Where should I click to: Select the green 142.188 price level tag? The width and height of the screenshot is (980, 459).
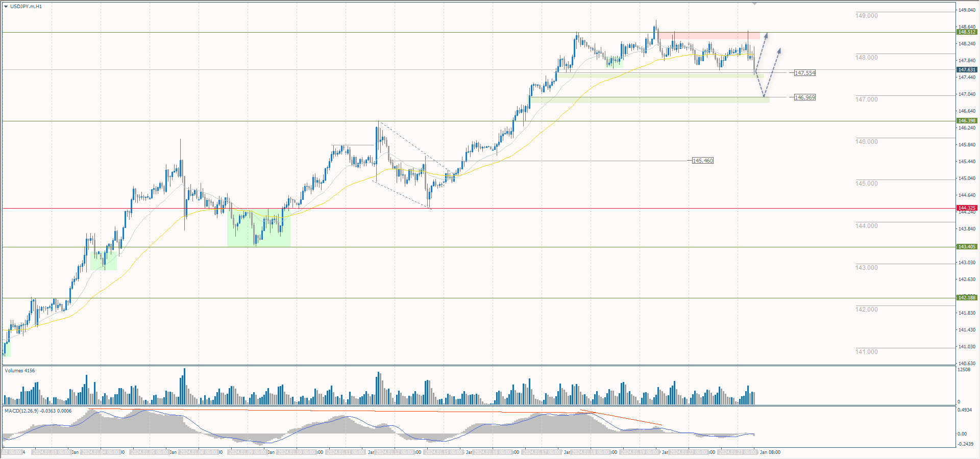[967, 298]
